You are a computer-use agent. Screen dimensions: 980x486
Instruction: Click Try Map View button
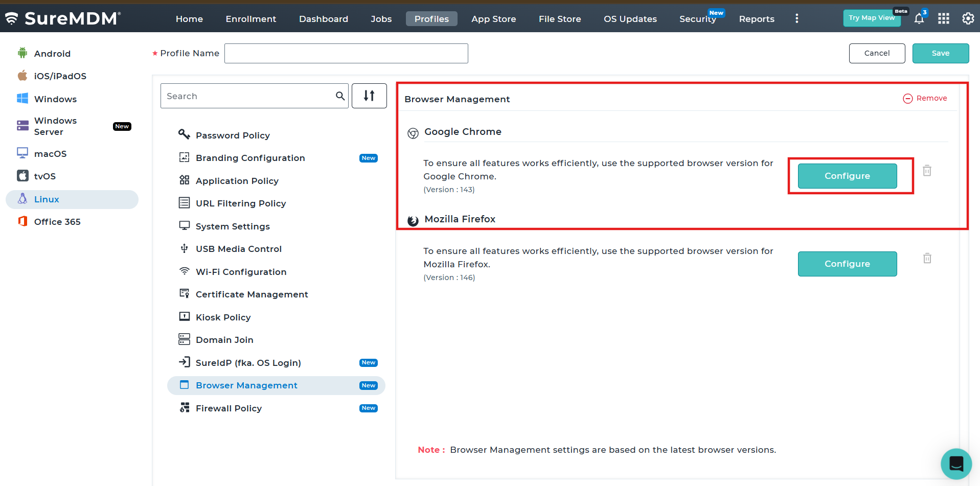(x=872, y=18)
